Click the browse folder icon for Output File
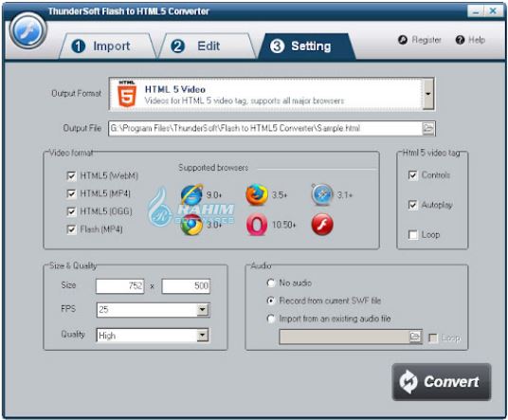 pyautogui.click(x=428, y=128)
